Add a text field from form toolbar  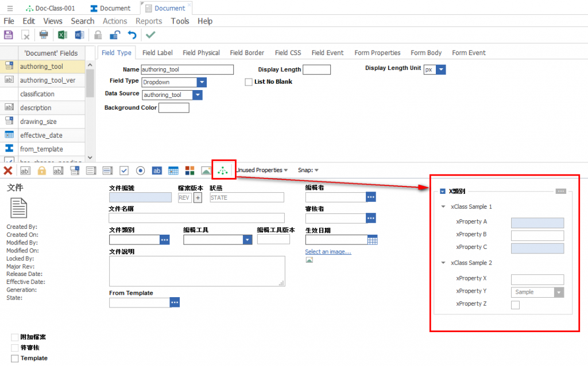tap(25, 171)
